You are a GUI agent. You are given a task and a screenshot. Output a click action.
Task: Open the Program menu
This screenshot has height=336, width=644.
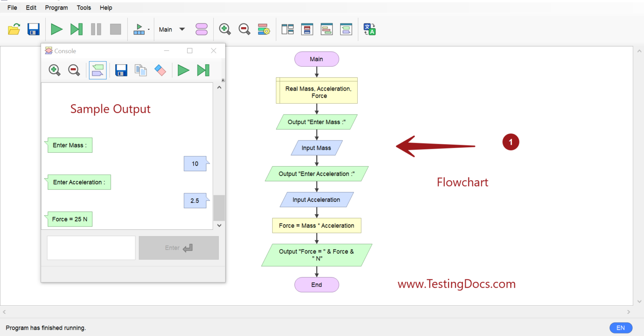coord(56,8)
